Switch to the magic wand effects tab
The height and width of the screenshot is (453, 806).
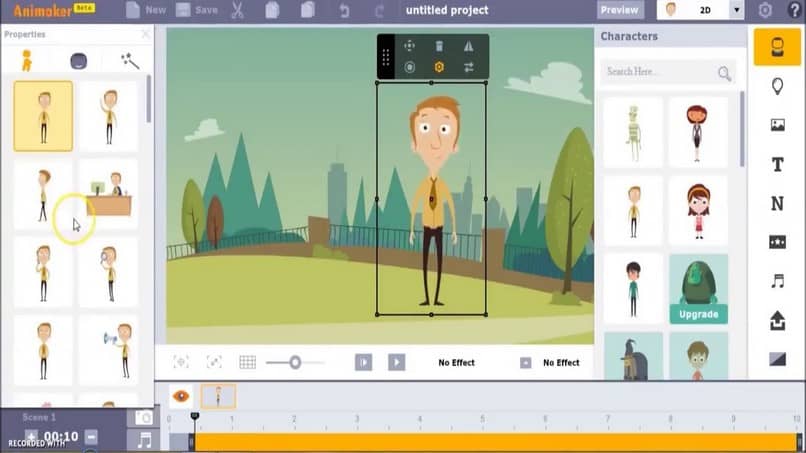pos(130,61)
